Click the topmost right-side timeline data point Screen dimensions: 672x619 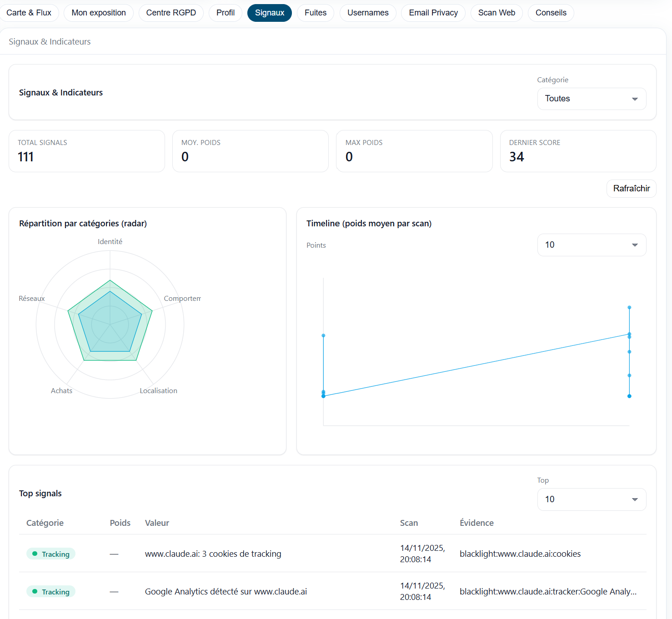coord(629,308)
